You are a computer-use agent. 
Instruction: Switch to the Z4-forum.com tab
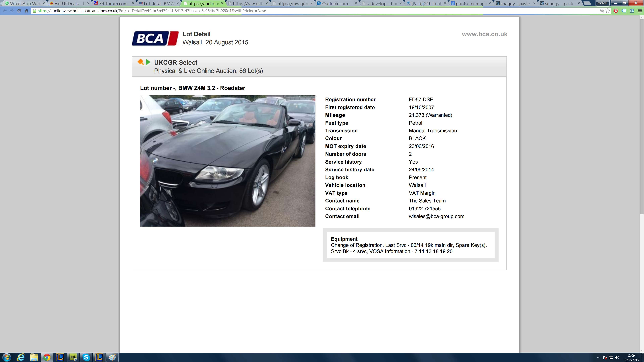tap(114, 4)
